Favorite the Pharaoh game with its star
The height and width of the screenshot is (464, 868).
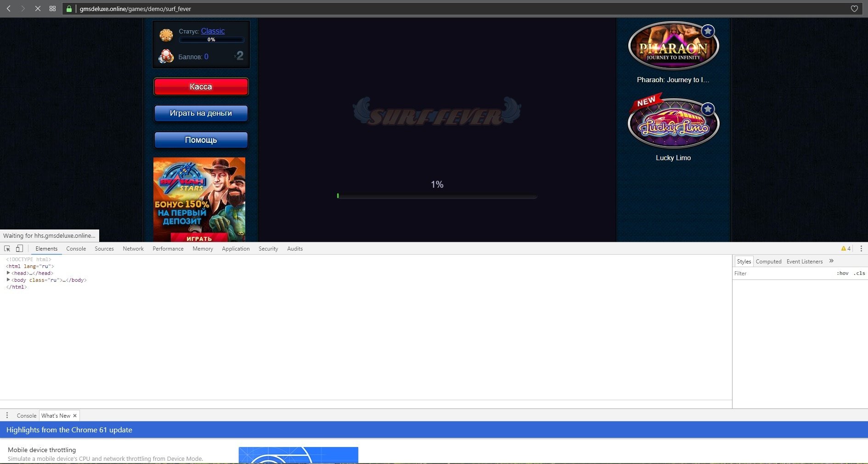coord(708,31)
